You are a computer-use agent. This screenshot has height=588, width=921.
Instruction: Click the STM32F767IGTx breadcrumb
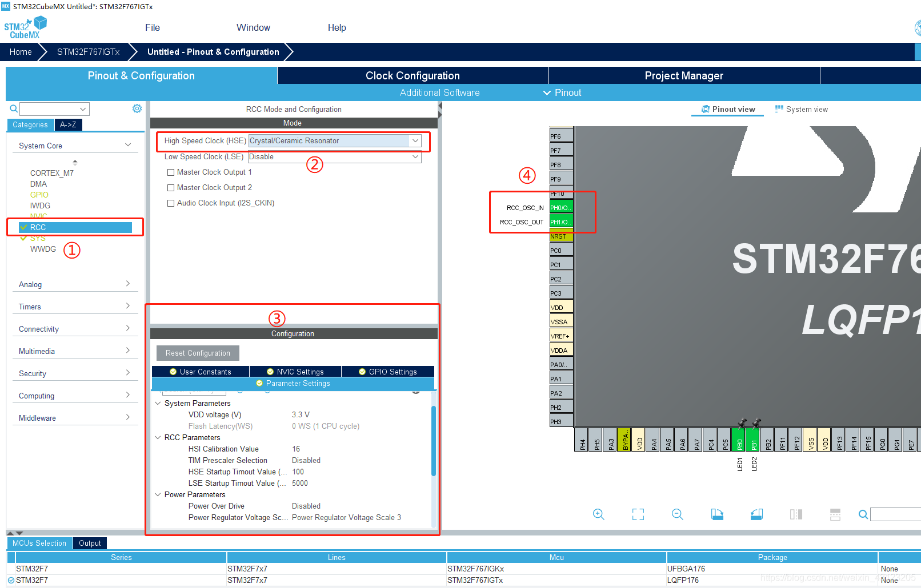88,51
